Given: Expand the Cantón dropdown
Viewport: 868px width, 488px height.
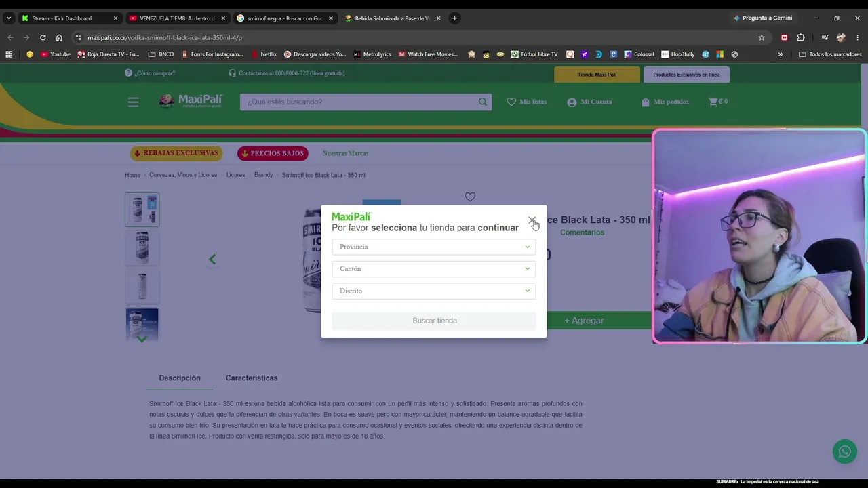Looking at the screenshot, I should tap(434, 269).
